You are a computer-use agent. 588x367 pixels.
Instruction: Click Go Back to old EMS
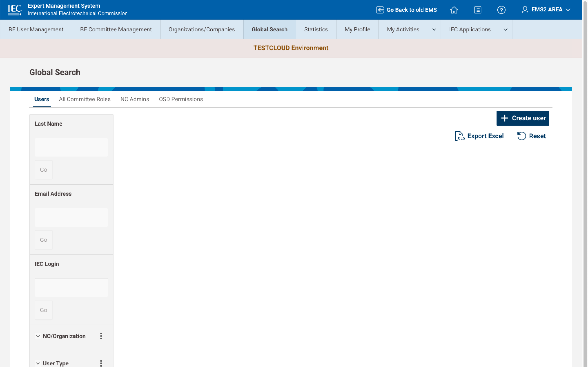click(x=406, y=10)
